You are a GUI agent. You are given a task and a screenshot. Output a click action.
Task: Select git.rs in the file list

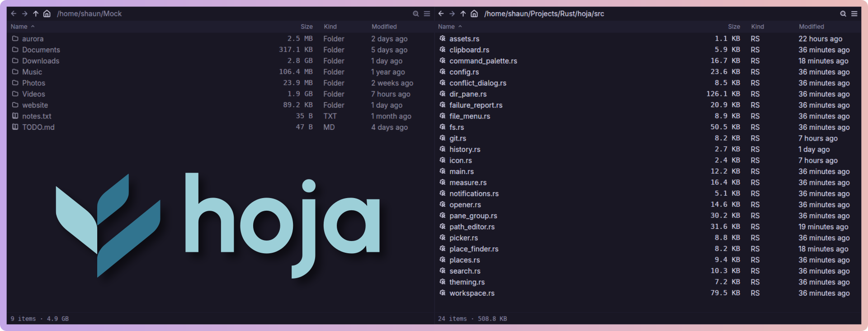click(x=648, y=138)
